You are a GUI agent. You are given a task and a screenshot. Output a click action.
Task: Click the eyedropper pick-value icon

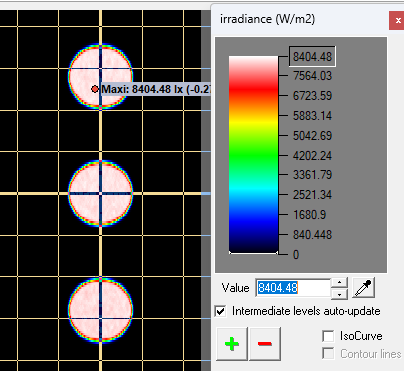pos(363,288)
